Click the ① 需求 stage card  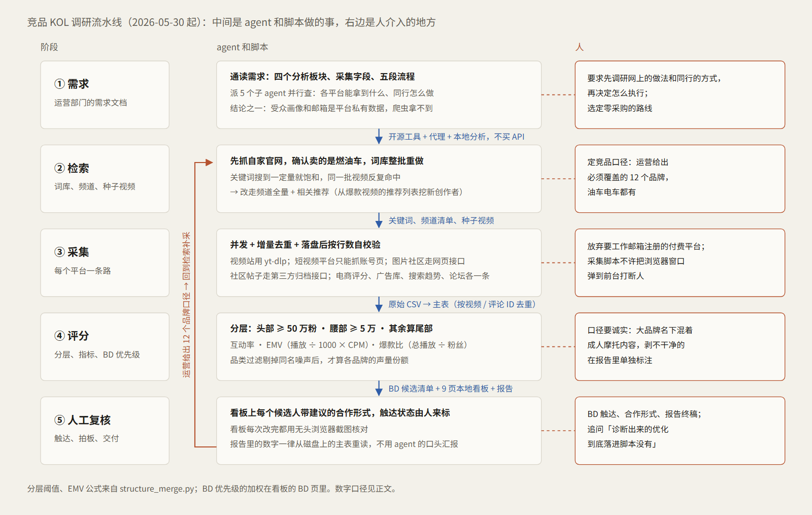[x=105, y=95]
